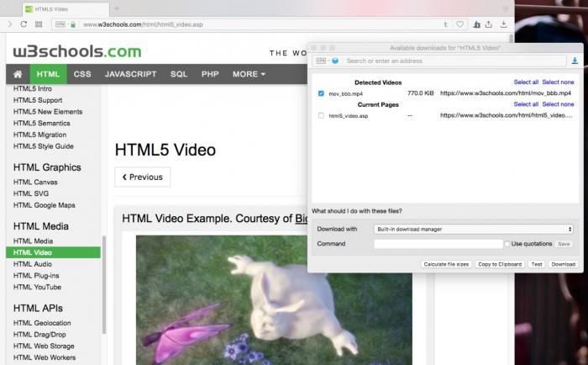Viewport: 588px width, 365px height.
Task: Open HTML Geolocation in the sidebar
Action: pos(42,323)
